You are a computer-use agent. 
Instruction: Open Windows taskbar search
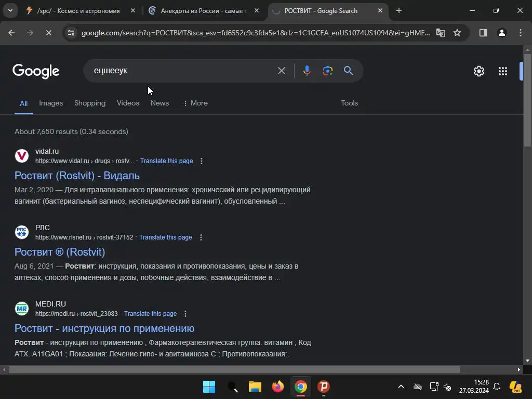(x=232, y=387)
